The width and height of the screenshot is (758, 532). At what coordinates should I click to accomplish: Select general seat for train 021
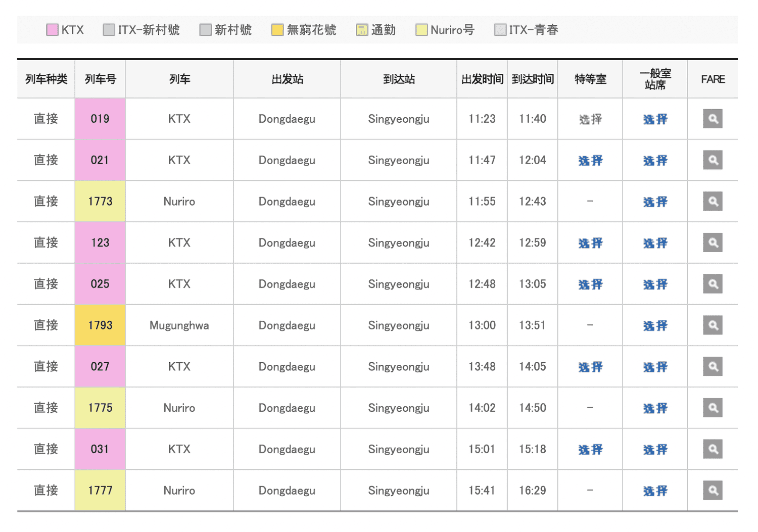655,161
